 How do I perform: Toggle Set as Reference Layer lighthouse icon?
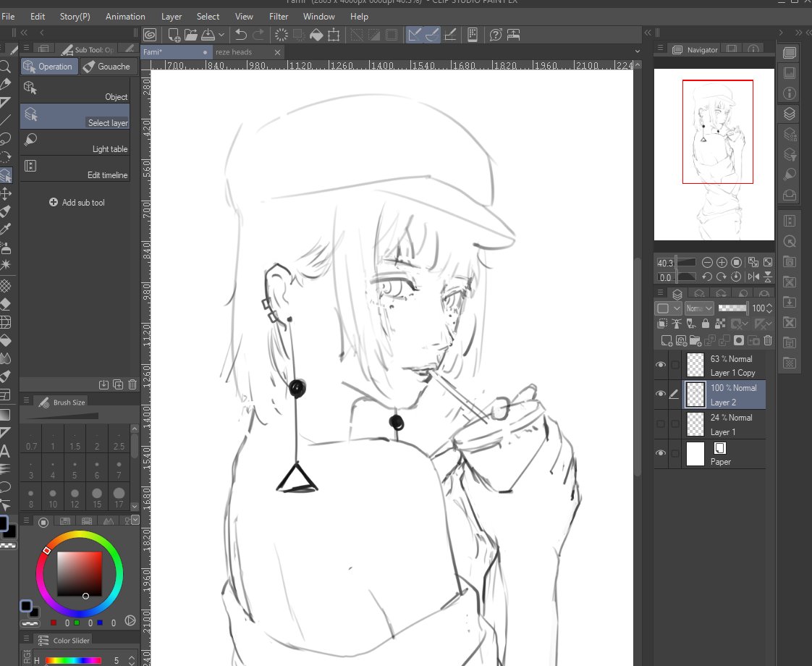point(677,324)
